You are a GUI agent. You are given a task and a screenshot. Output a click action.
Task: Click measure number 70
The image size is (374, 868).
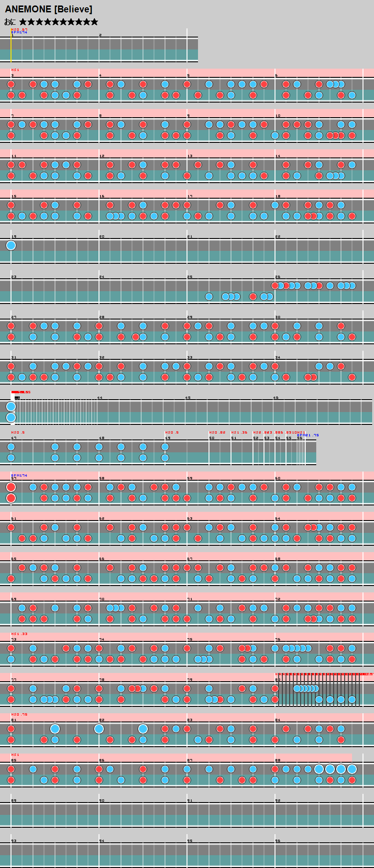coord(102,599)
